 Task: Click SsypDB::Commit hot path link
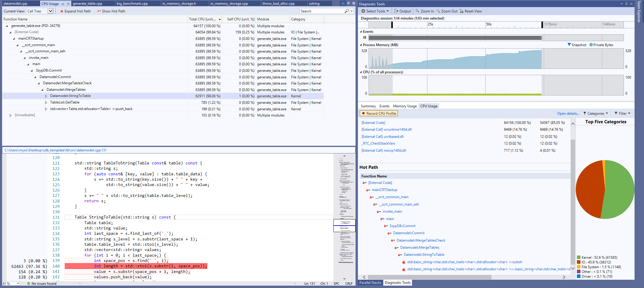click(402, 226)
